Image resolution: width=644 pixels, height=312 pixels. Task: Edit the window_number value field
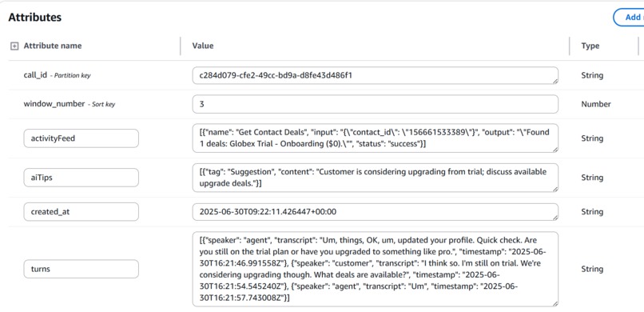pos(375,104)
